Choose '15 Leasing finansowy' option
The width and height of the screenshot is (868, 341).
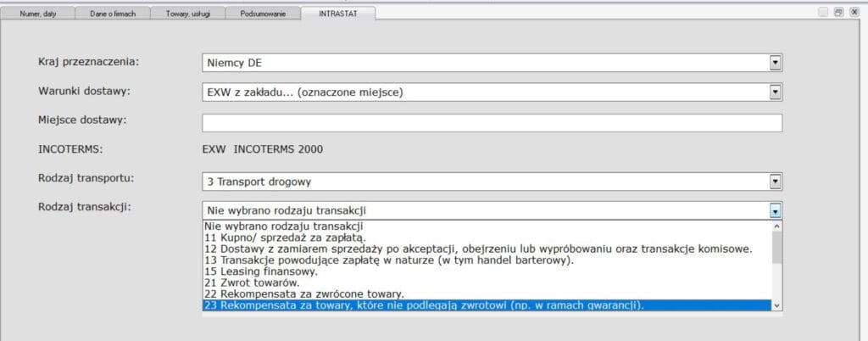487,271
